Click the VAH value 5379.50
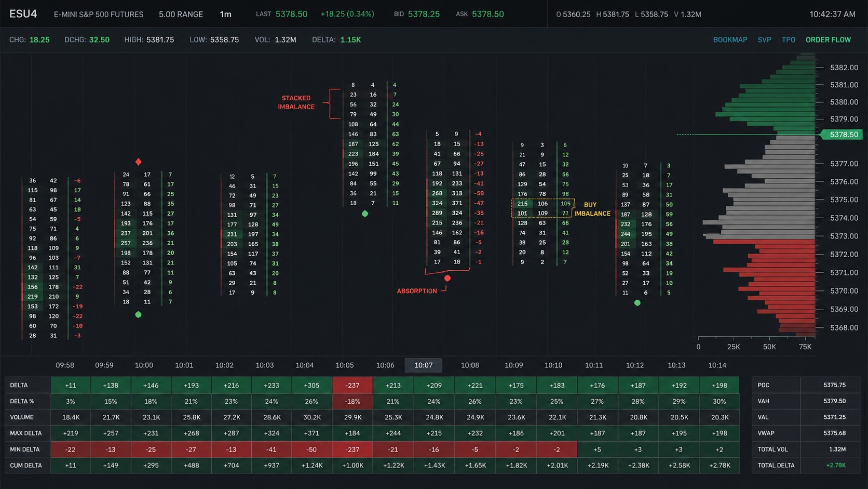 [x=834, y=401]
